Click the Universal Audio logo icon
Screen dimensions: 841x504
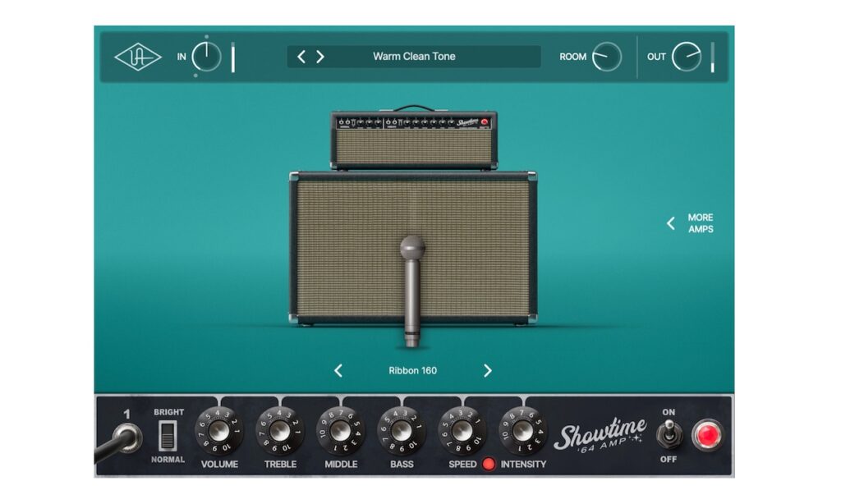click(138, 57)
